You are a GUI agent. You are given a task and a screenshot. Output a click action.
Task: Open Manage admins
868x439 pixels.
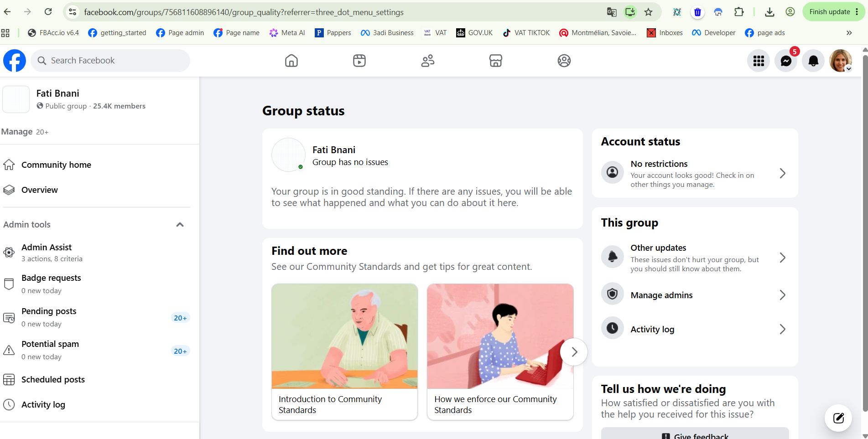(x=695, y=295)
